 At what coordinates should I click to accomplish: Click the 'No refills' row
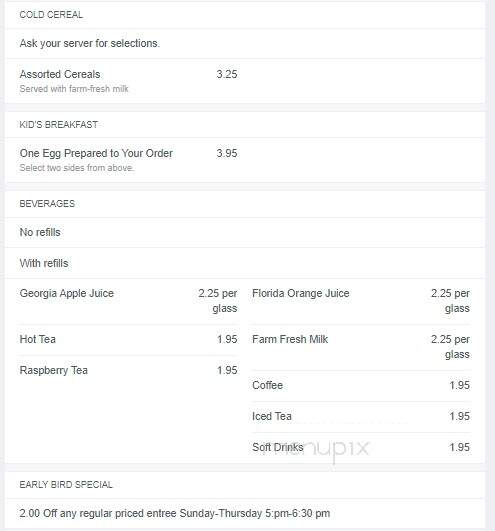click(x=245, y=232)
